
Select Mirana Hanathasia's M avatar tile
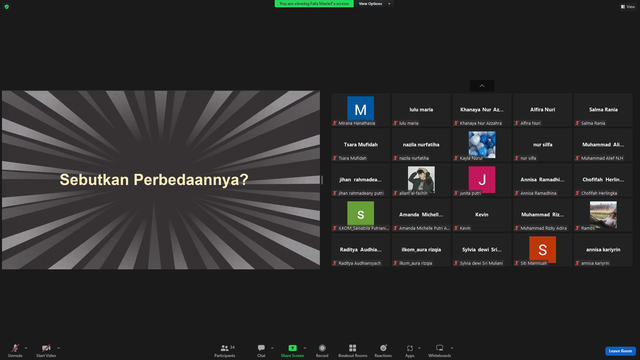coord(360,109)
